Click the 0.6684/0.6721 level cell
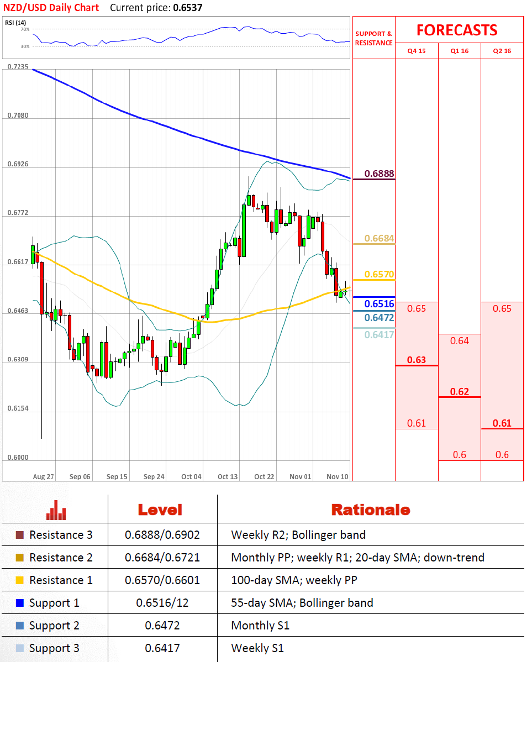532x756 pixels. coord(162,558)
